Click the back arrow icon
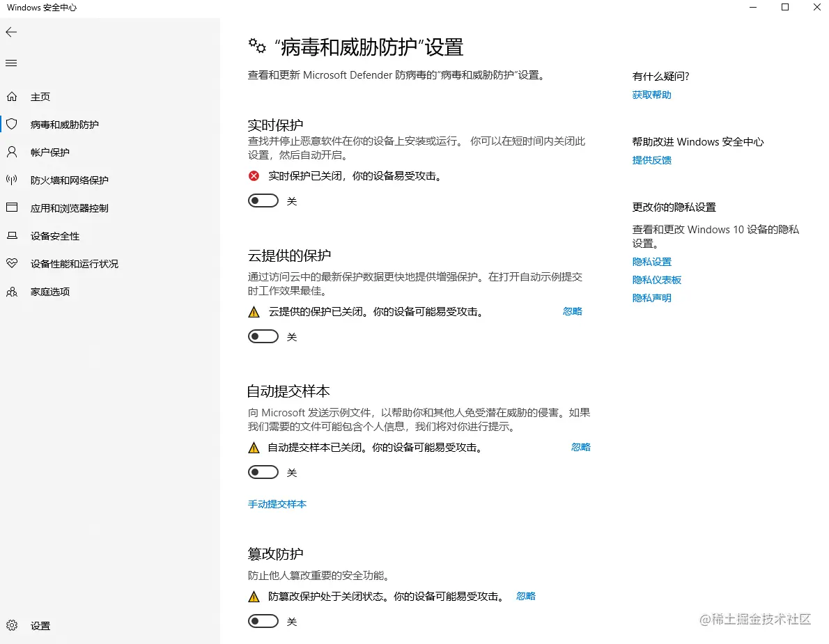829x644 pixels. [x=11, y=32]
